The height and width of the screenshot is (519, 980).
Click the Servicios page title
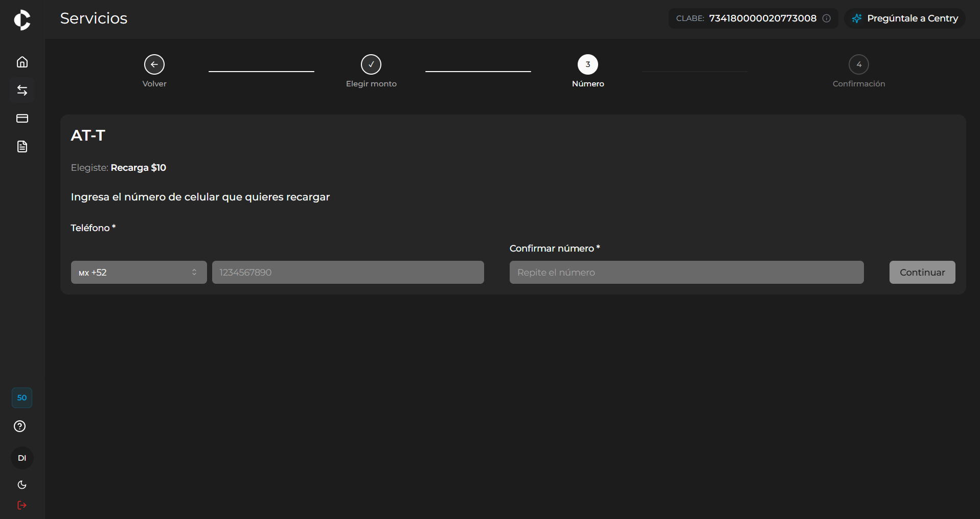tap(94, 18)
